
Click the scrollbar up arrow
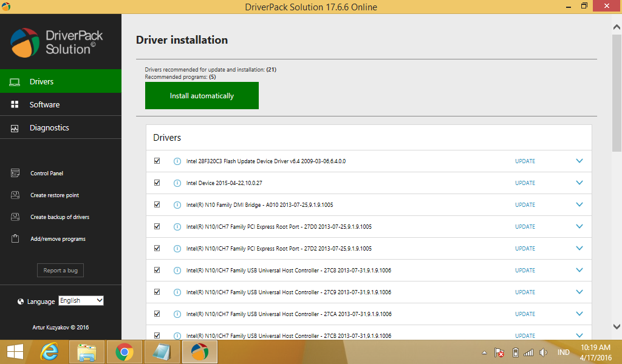point(617,27)
